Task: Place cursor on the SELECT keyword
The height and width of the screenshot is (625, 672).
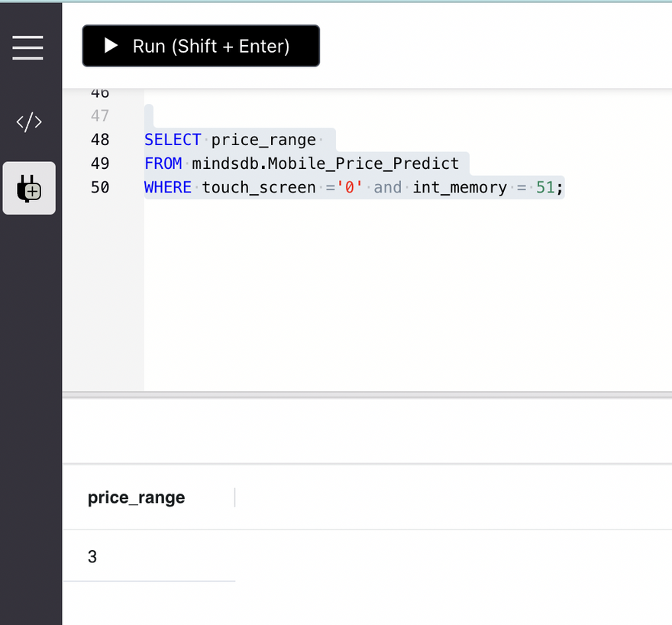Action: (x=173, y=140)
